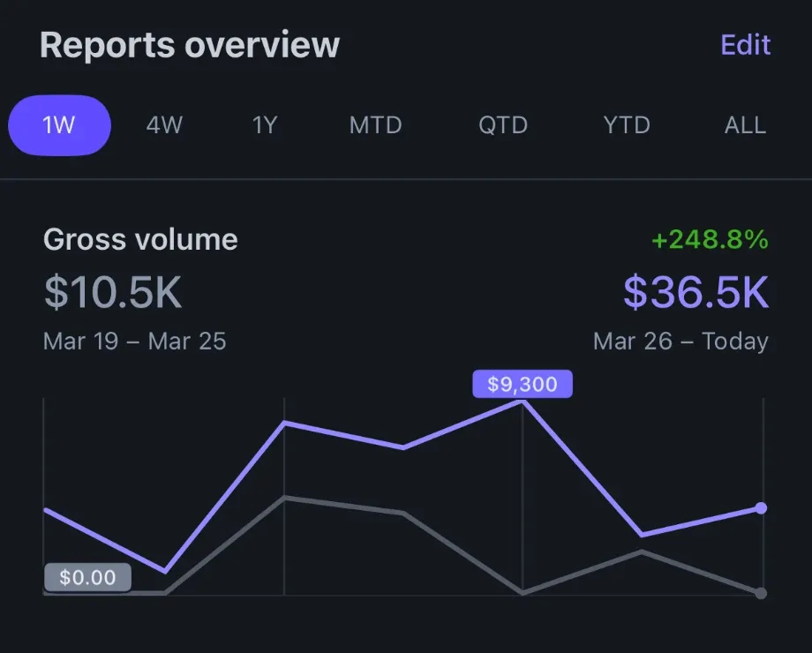812x653 pixels.
Task: Click the $10.5K previous period amount
Action: tap(113, 293)
